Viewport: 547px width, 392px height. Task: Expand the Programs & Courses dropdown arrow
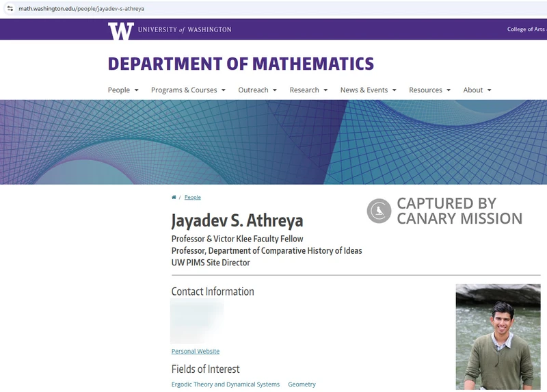point(224,90)
